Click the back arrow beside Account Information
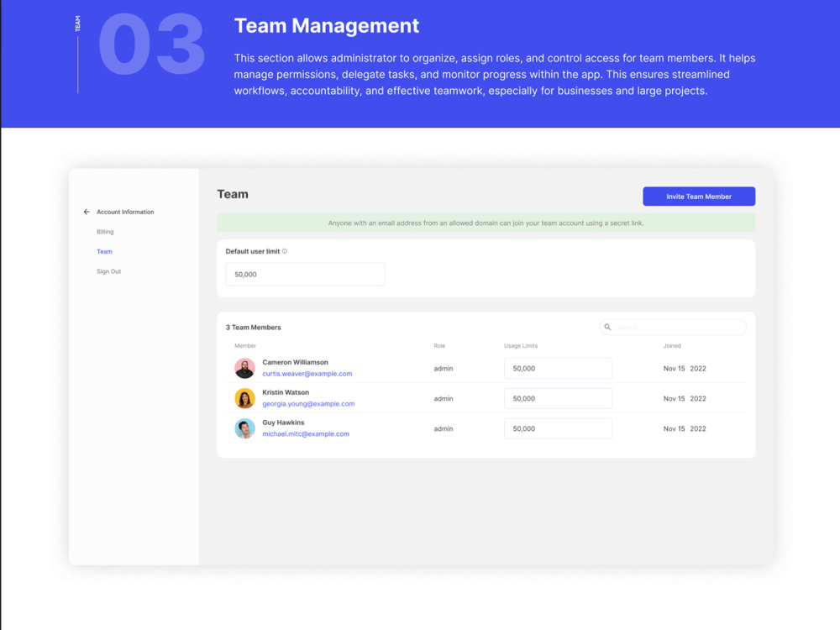 (x=87, y=212)
